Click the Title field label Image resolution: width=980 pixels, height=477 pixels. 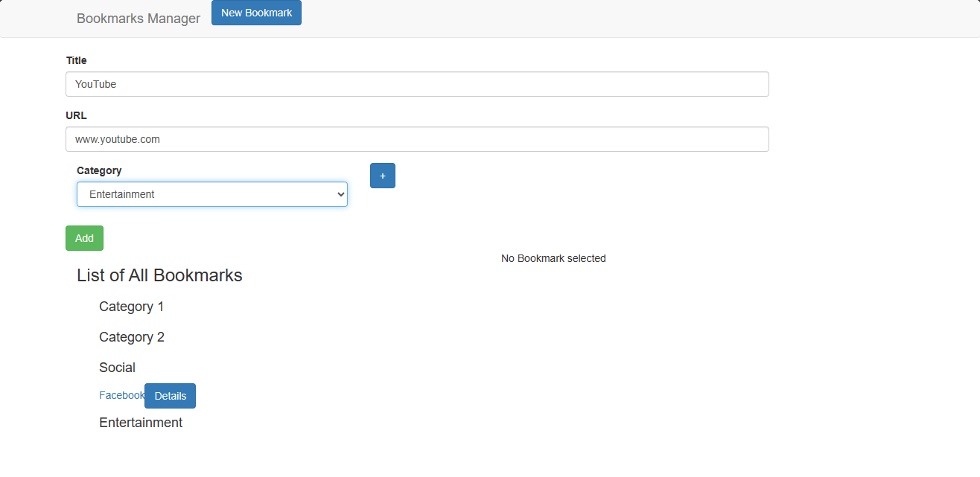point(77,60)
